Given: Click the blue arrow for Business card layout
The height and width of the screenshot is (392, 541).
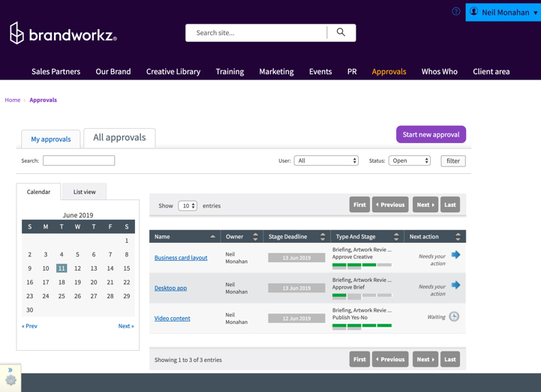Looking at the screenshot, I should pos(455,255).
